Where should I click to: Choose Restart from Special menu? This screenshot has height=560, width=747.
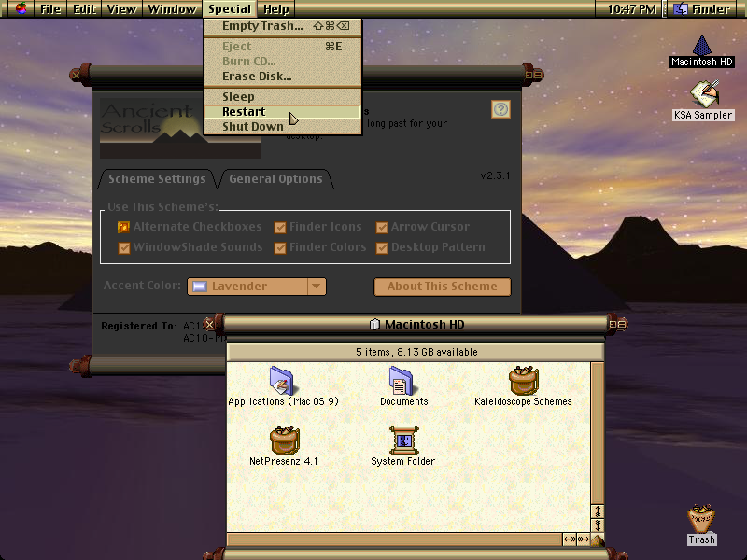tap(283, 111)
